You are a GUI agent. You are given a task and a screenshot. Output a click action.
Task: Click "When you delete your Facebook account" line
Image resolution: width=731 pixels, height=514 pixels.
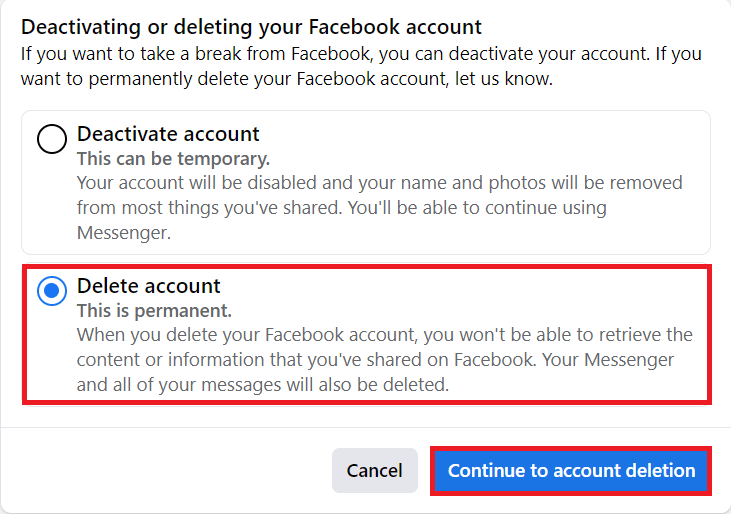coord(384,334)
